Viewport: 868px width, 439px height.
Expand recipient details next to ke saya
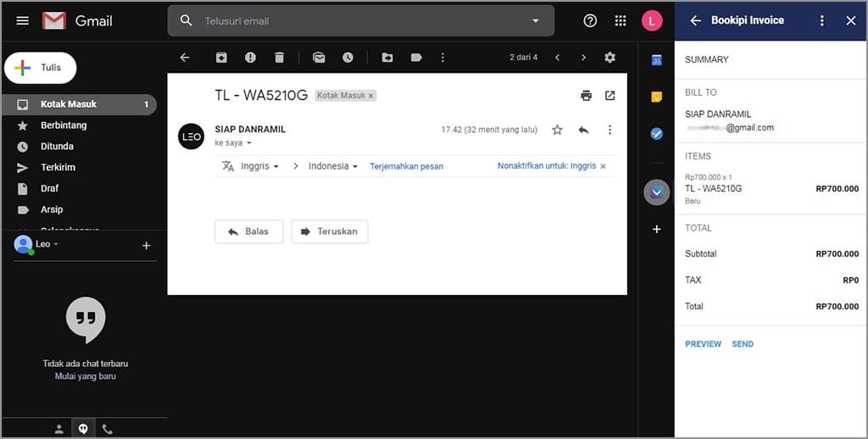pyautogui.click(x=248, y=143)
